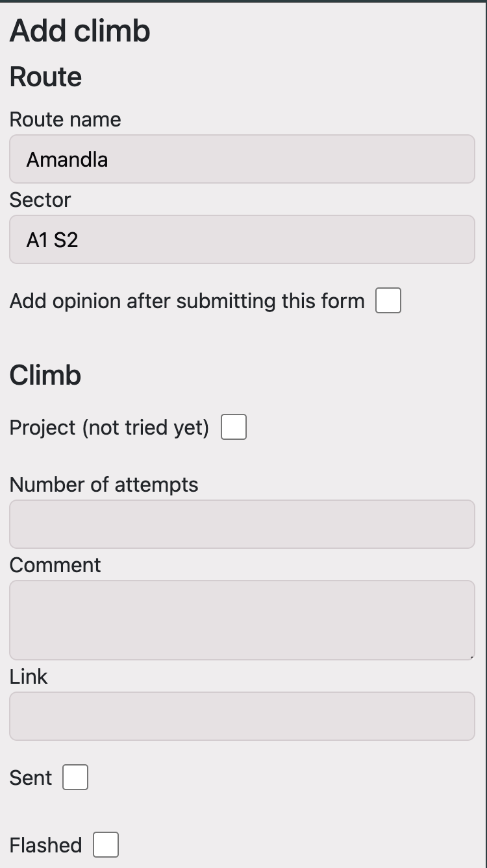Place cursor in the Link field
Screen dimensions: 487x868
pos(242,716)
